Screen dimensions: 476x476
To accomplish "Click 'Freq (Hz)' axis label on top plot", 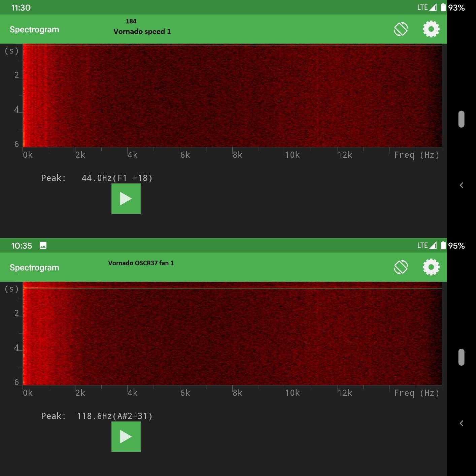I will pos(417,155).
